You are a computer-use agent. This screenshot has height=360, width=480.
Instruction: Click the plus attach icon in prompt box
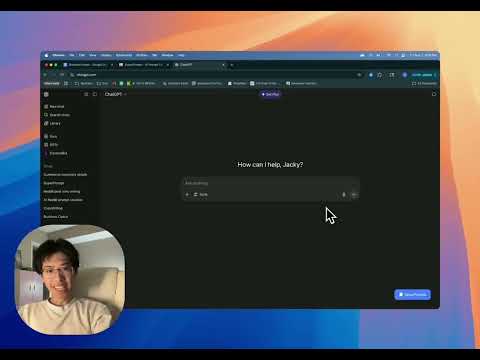187,194
